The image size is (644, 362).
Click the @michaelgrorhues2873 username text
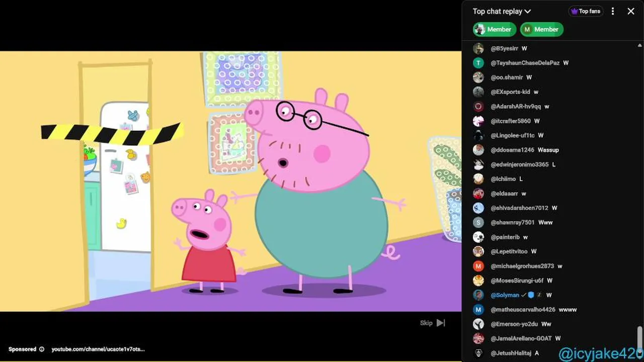click(x=522, y=266)
